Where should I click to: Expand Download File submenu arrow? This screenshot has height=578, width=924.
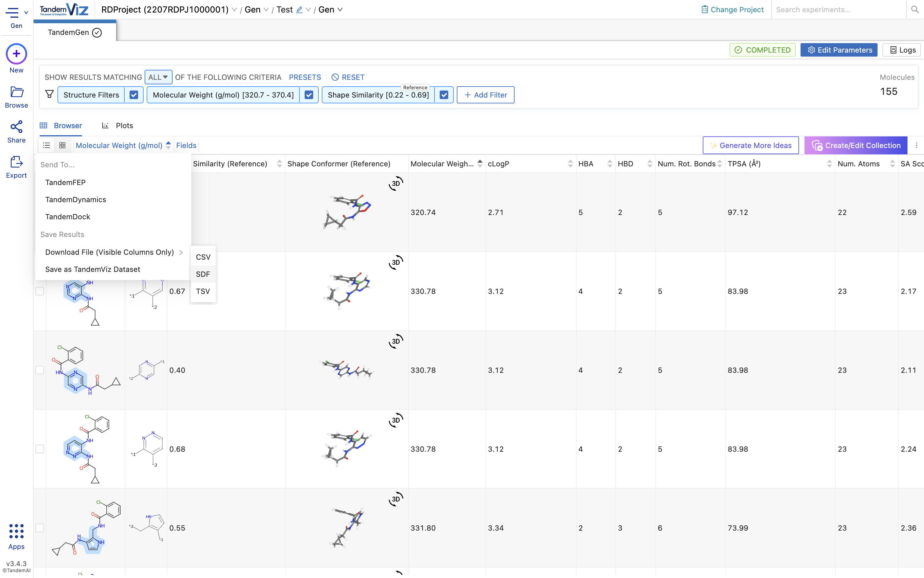[181, 252]
